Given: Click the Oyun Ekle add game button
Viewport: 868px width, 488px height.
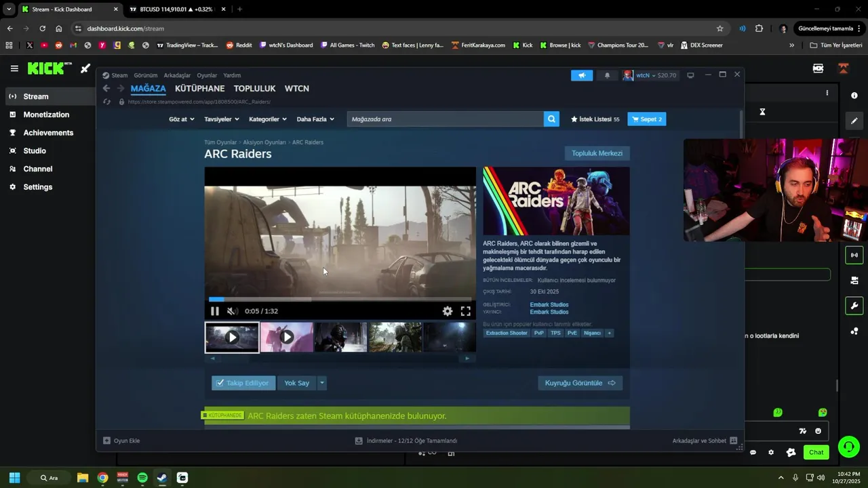Looking at the screenshot, I should [x=121, y=441].
